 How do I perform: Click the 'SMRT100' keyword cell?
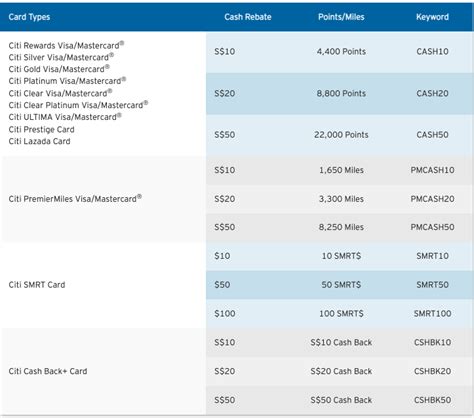click(x=432, y=313)
